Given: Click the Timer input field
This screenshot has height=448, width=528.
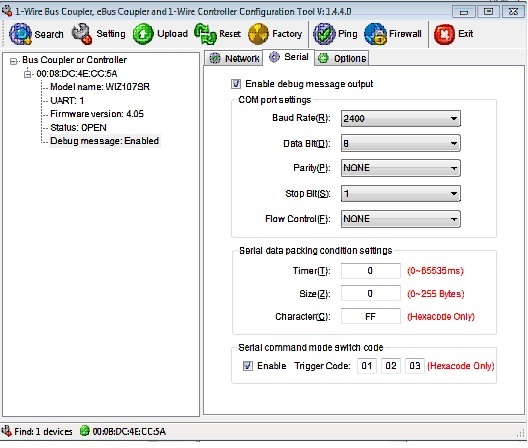Looking at the screenshot, I should tap(370, 271).
